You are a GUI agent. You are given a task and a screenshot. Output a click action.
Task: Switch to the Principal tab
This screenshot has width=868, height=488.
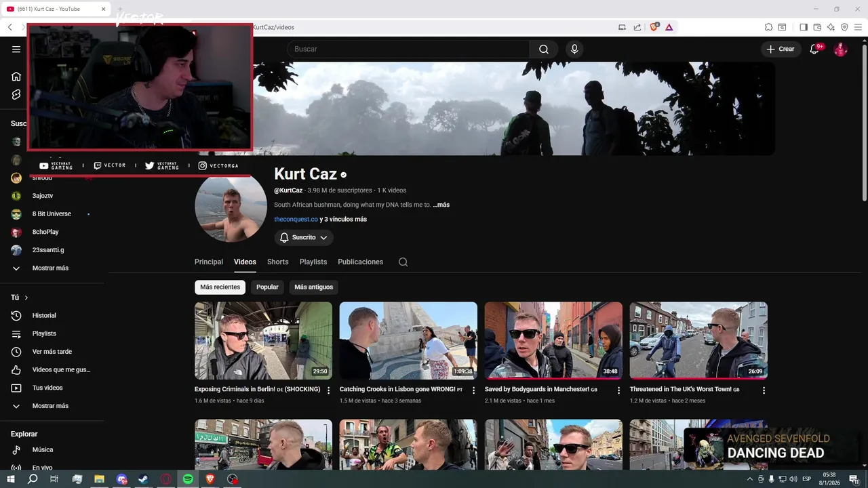click(x=209, y=262)
